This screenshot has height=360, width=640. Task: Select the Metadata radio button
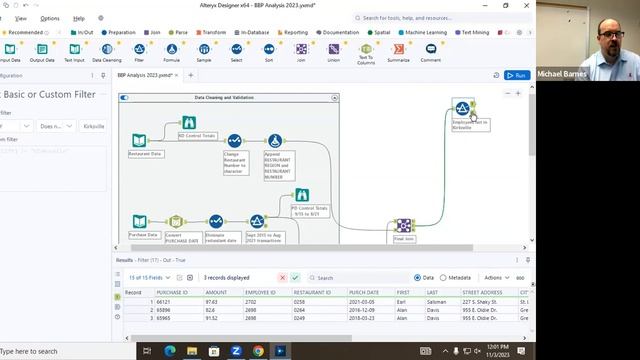click(443, 278)
